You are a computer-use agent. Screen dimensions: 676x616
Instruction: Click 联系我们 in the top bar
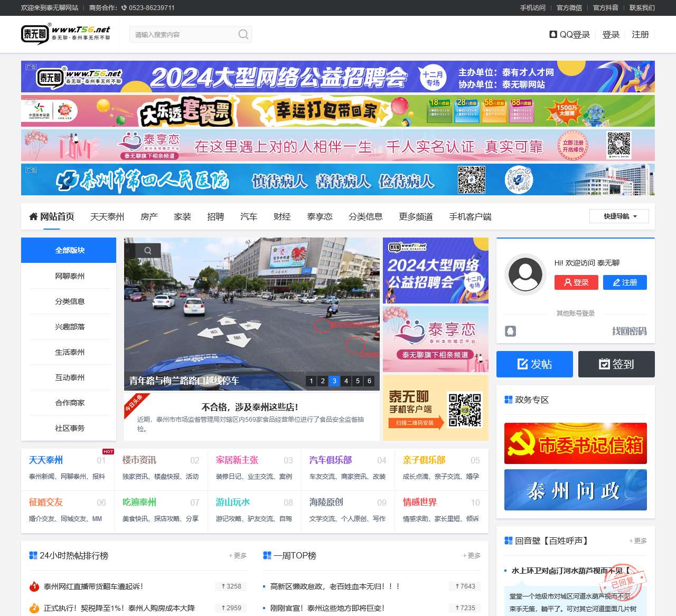pos(642,8)
